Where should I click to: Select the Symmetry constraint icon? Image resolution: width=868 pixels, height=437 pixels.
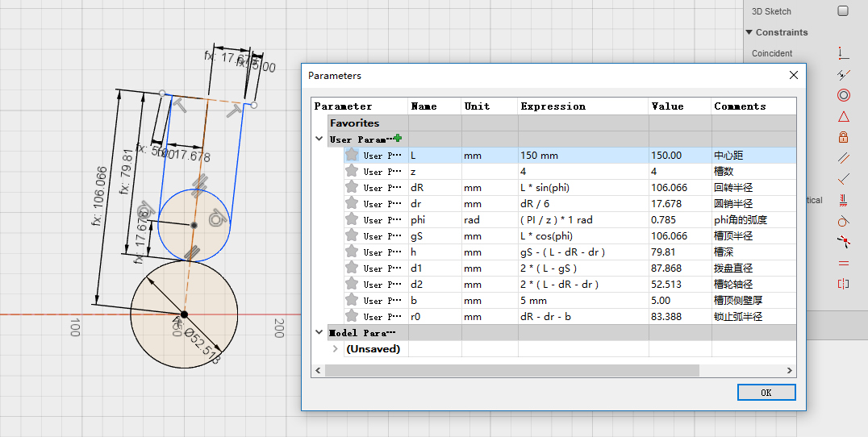tap(843, 284)
